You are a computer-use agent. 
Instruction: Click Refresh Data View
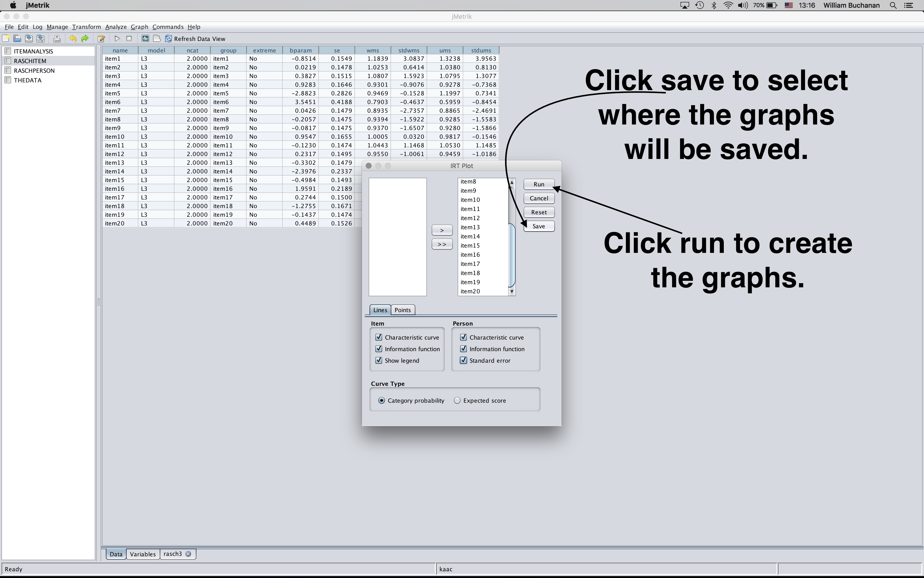coord(195,39)
